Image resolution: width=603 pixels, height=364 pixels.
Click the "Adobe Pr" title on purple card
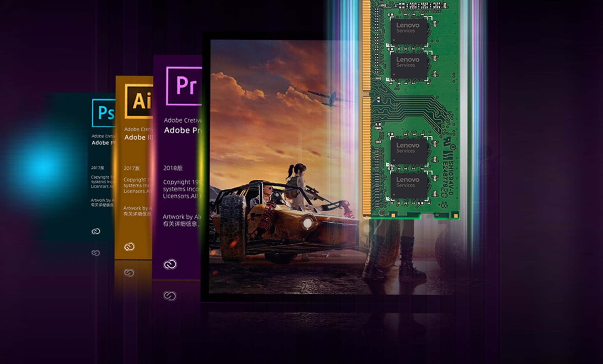(183, 130)
